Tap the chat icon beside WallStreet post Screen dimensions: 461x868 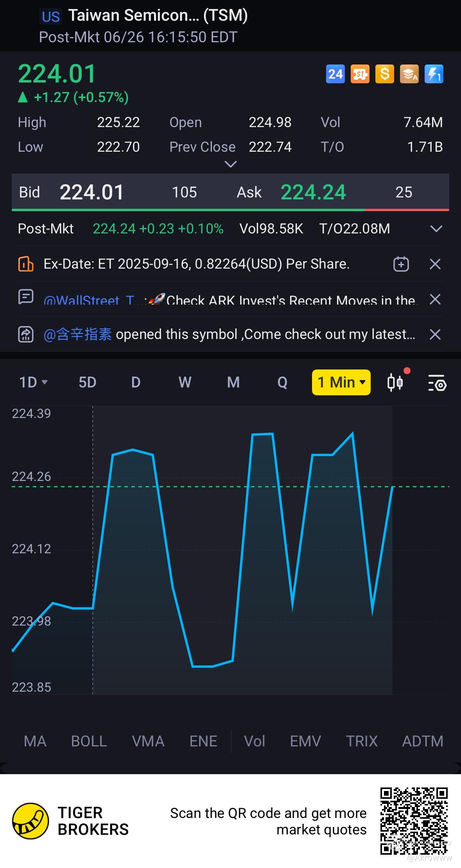26,297
